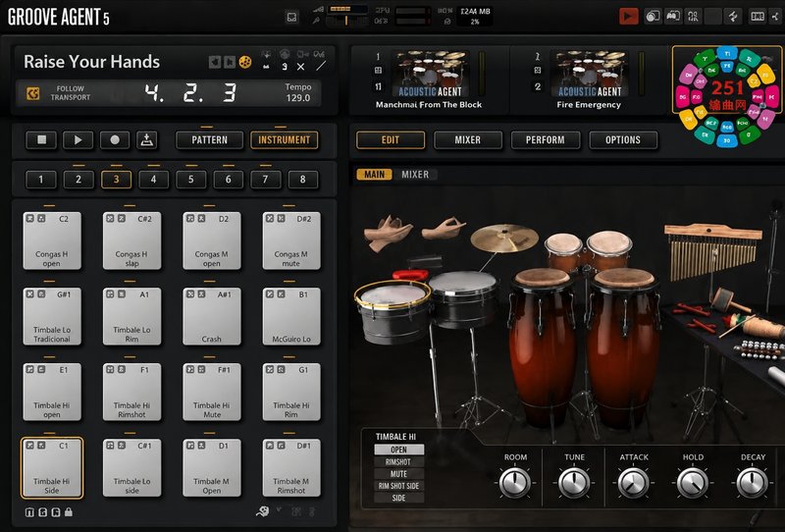Click the last icon in the top toolbar
This screenshot has height=532, width=785.
click(x=775, y=17)
